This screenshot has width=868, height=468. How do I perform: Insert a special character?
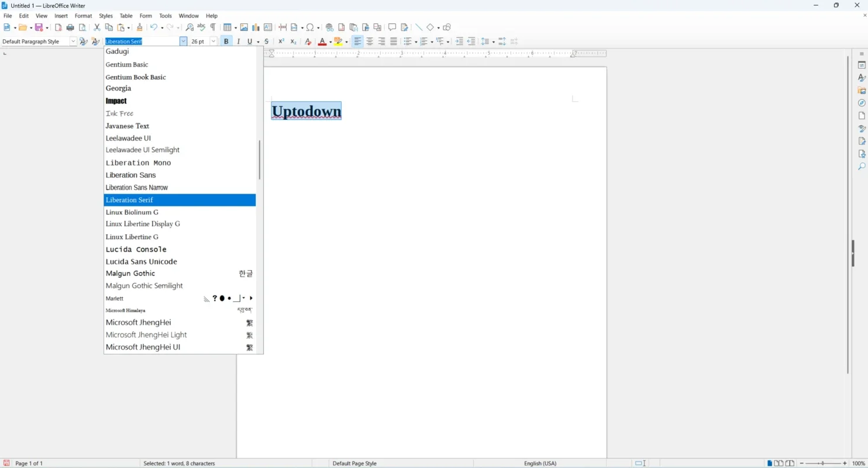coord(311,27)
